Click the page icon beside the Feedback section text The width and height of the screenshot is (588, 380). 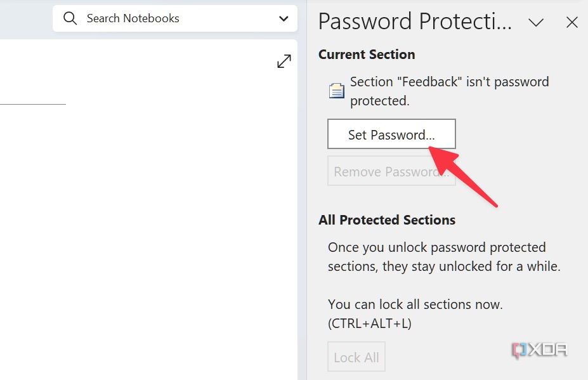point(336,90)
